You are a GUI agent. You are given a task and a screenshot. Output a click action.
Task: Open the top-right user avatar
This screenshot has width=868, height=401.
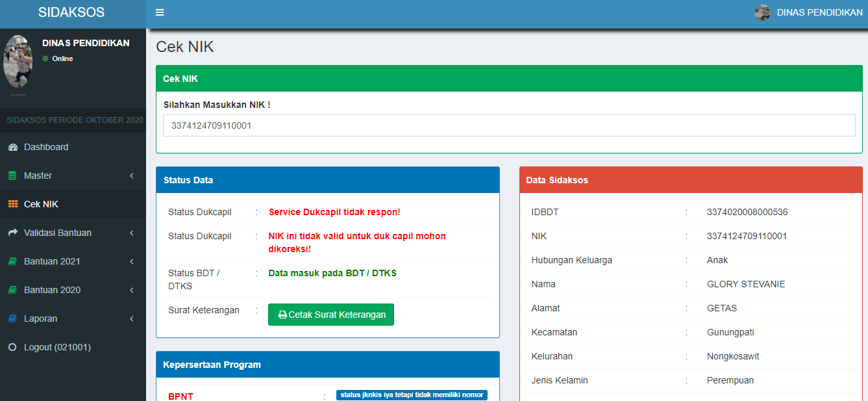(762, 12)
